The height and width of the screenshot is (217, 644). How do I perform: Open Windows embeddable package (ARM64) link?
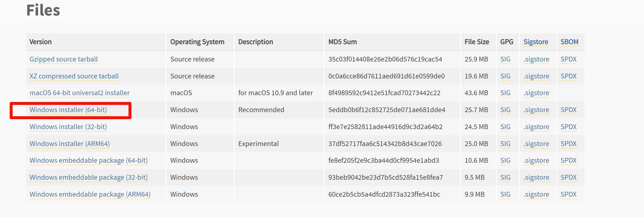click(x=90, y=194)
